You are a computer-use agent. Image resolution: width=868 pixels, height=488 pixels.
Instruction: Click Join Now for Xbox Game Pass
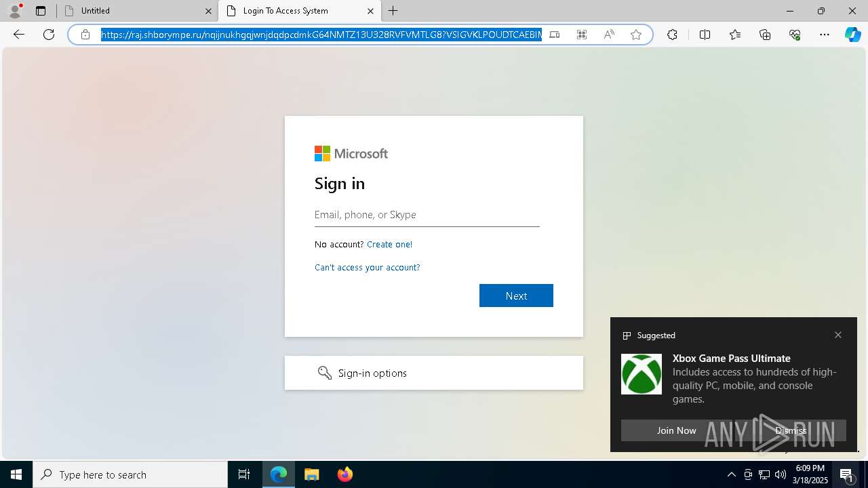coord(676,430)
